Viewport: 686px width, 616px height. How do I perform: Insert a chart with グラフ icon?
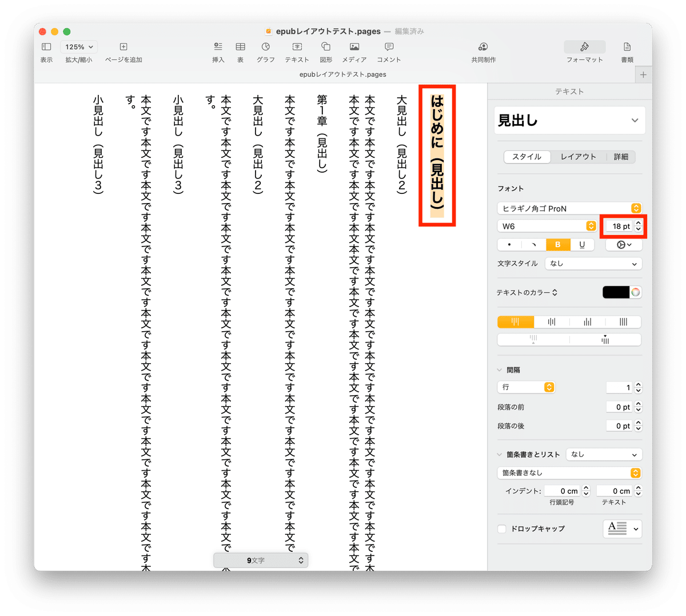click(266, 47)
